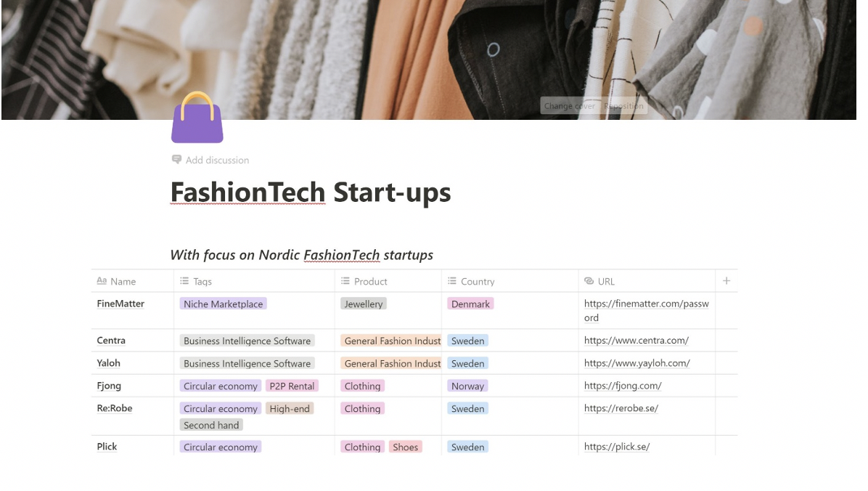Viewport: 868px width, 491px height.
Task: Select the Niche Marketplace purple tag
Action: 223,304
